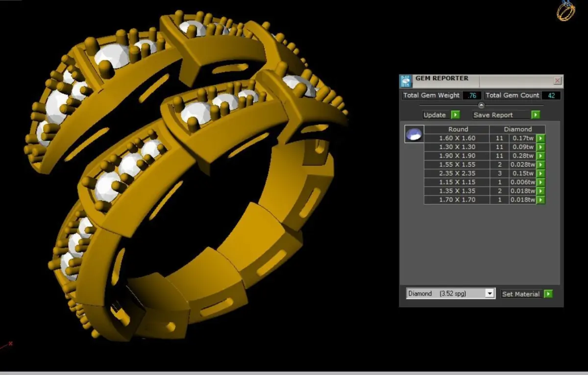Viewport: 588px width, 375px height.
Task: Collapse the panel with the round arrow handle
Action: point(481,105)
